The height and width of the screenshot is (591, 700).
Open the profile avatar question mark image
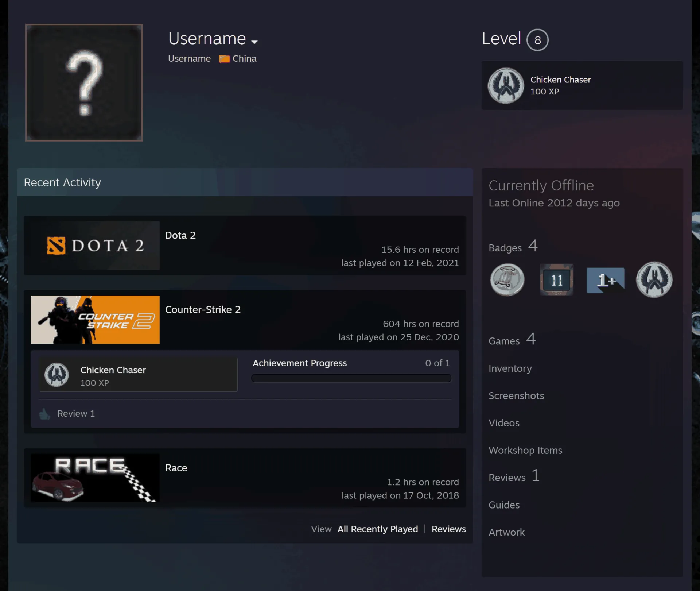(x=84, y=82)
